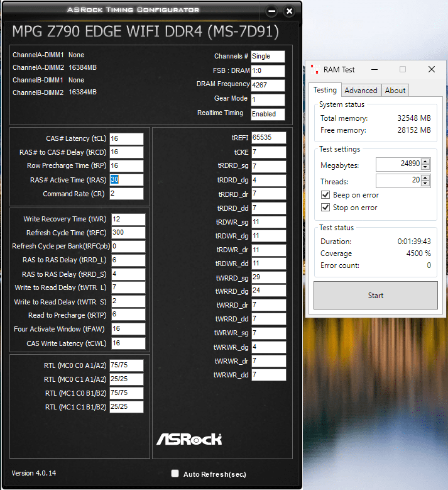The height and width of the screenshot is (490, 448).
Task: Decrease Megabytes with the down arrow
Action: (425, 167)
